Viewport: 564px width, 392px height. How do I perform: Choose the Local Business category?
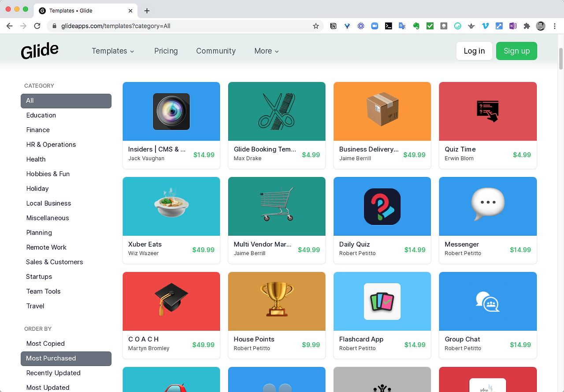point(48,203)
